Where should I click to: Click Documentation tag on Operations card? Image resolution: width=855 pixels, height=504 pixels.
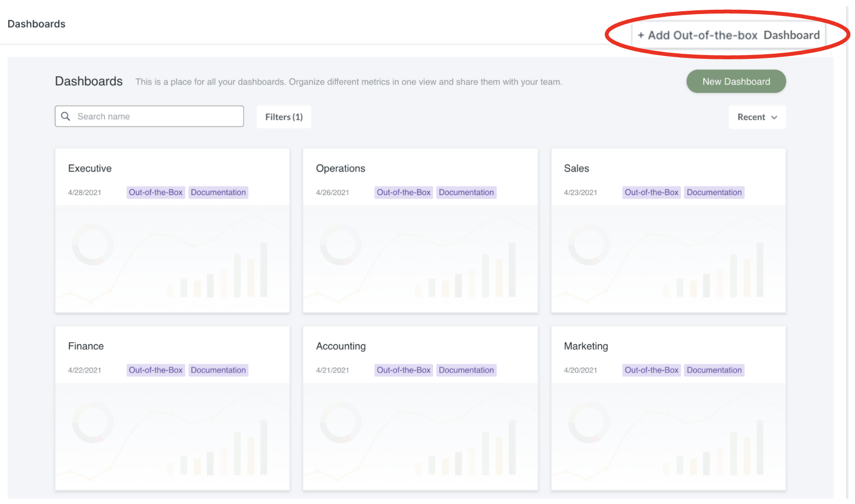[466, 192]
